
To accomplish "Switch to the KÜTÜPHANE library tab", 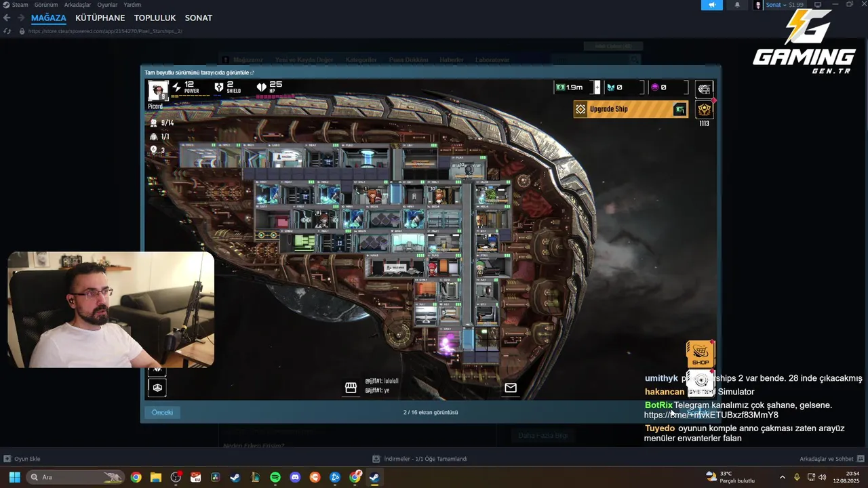I will click(x=100, y=18).
